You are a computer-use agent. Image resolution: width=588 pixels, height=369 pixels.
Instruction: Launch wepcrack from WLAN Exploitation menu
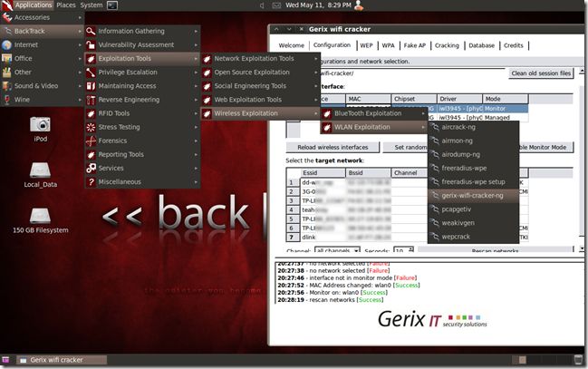click(x=473, y=237)
